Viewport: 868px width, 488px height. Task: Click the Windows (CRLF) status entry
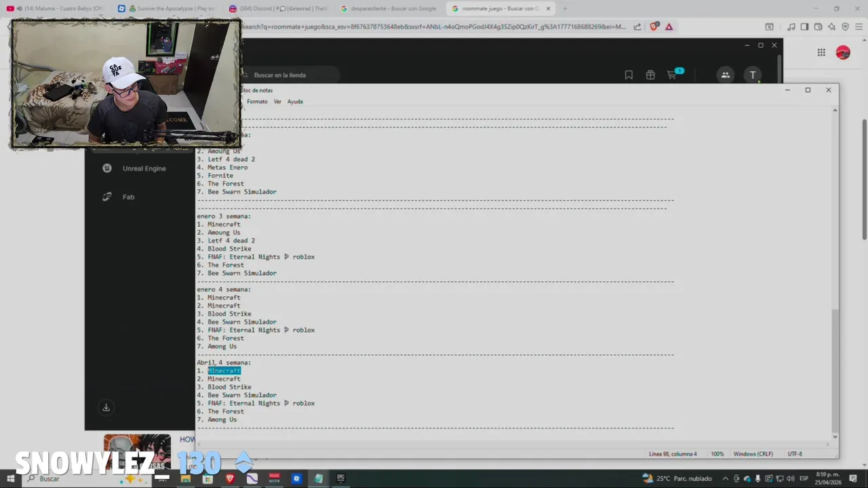click(753, 454)
